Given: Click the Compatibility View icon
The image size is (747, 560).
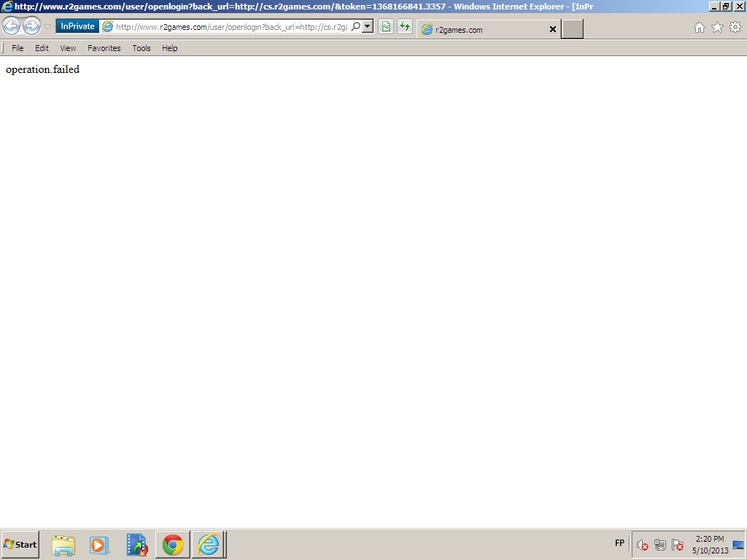Looking at the screenshot, I should [x=386, y=27].
